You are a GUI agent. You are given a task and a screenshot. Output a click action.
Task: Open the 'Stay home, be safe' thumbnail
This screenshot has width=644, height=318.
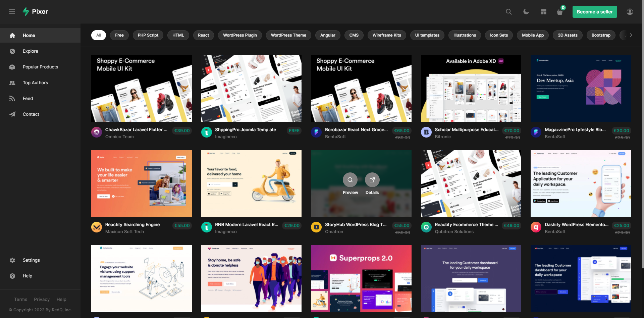[x=251, y=279]
